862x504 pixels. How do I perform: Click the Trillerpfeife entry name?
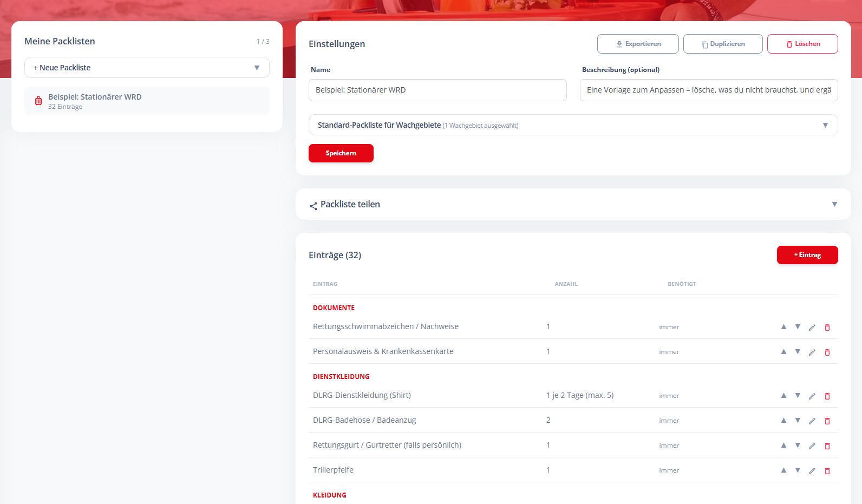(333, 470)
